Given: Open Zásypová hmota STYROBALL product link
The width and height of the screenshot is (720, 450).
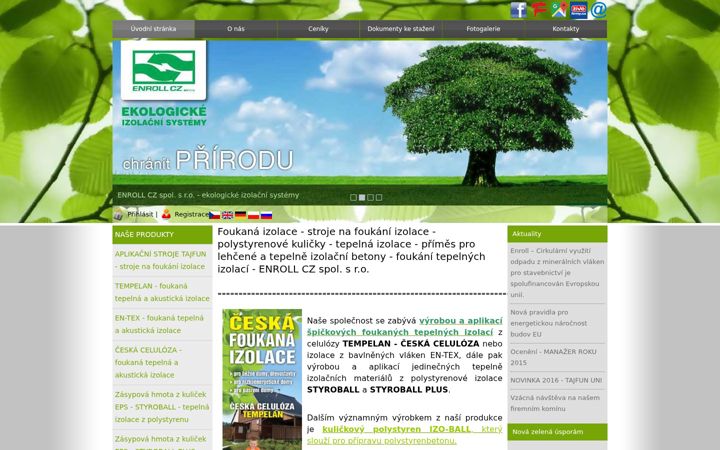Looking at the screenshot, I should (162, 407).
